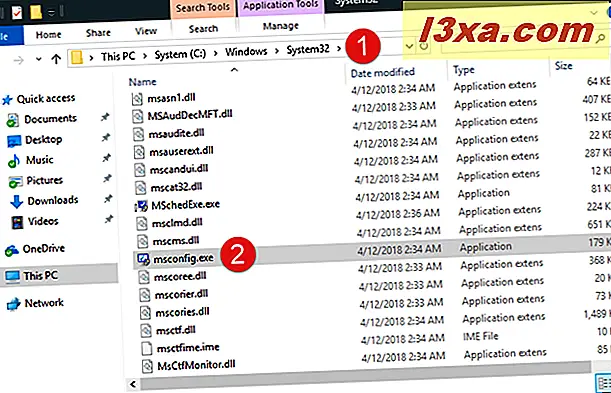Open Downloads in Quick access
Image resolution: width=611 pixels, height=393 pixels.
point(53,201)
